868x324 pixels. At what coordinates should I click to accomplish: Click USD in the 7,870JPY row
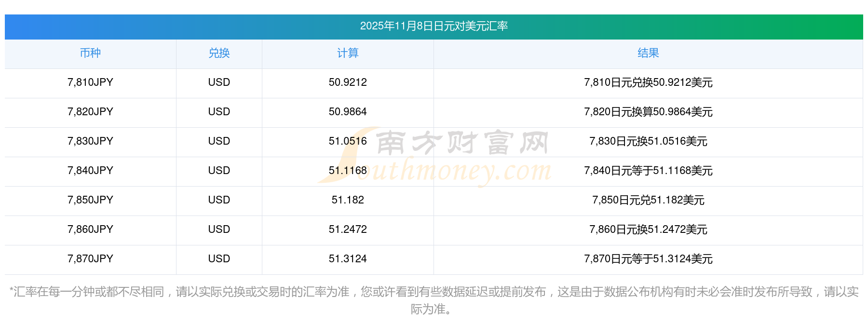(x=219, y=259)
